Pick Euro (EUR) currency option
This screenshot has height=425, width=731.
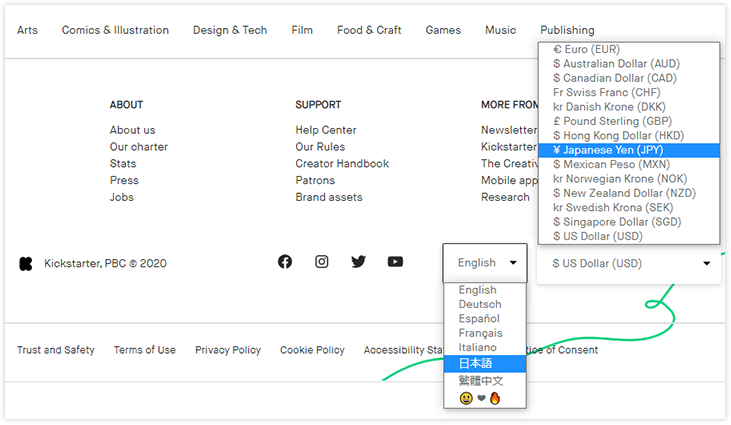click(586, 49)
